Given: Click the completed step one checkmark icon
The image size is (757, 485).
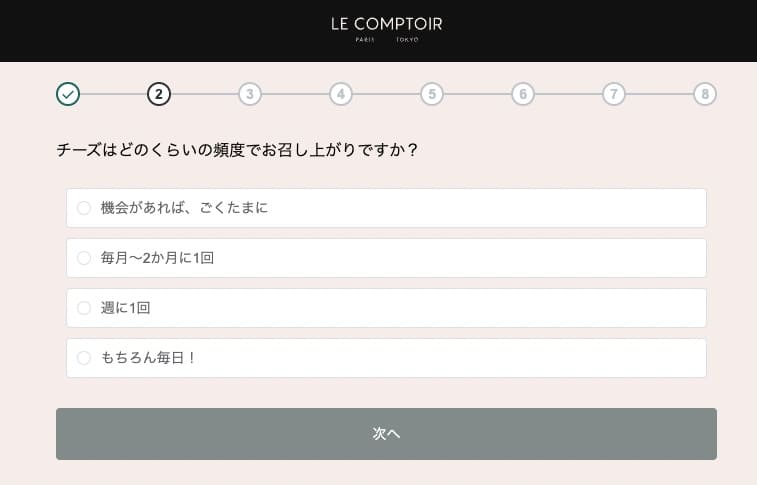Looking at the screenshot, I should tap(68, 94).
